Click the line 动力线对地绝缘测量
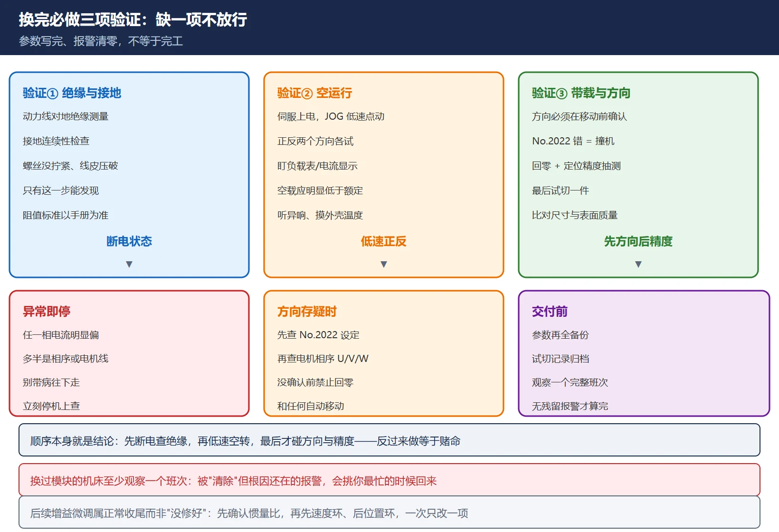The width and height of the screenshot is (779, 532). pyautogui.click(x=66, y=116)
